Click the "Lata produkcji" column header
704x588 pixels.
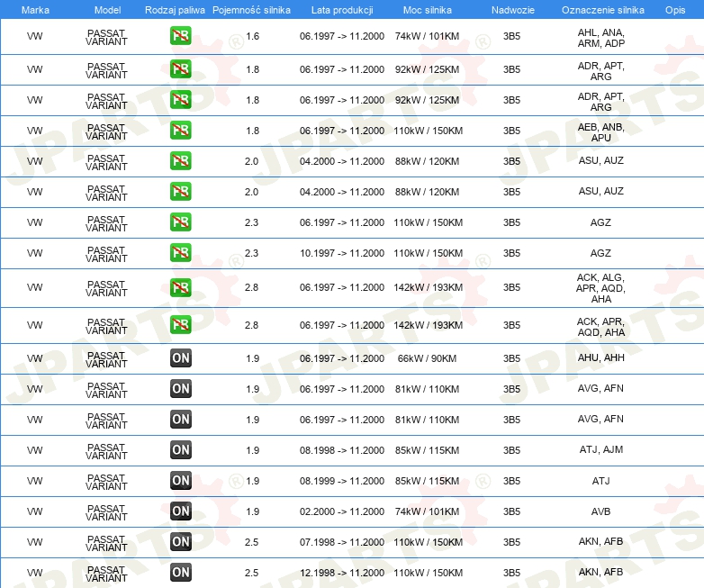[x=342, y=10]
